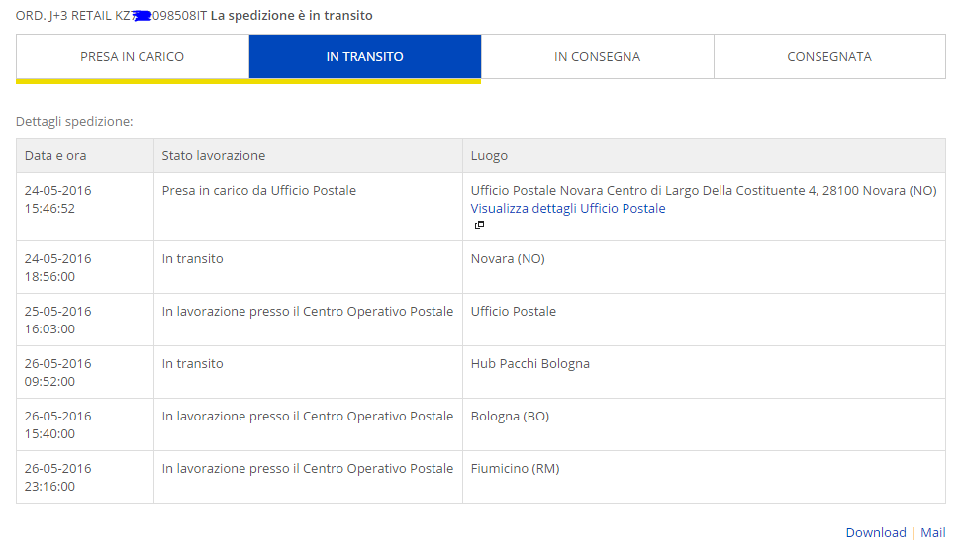Click the 26-05-2016 23:16:00 timestamp cell
Viewport: 962px width, 560px height.
point(57,478)
